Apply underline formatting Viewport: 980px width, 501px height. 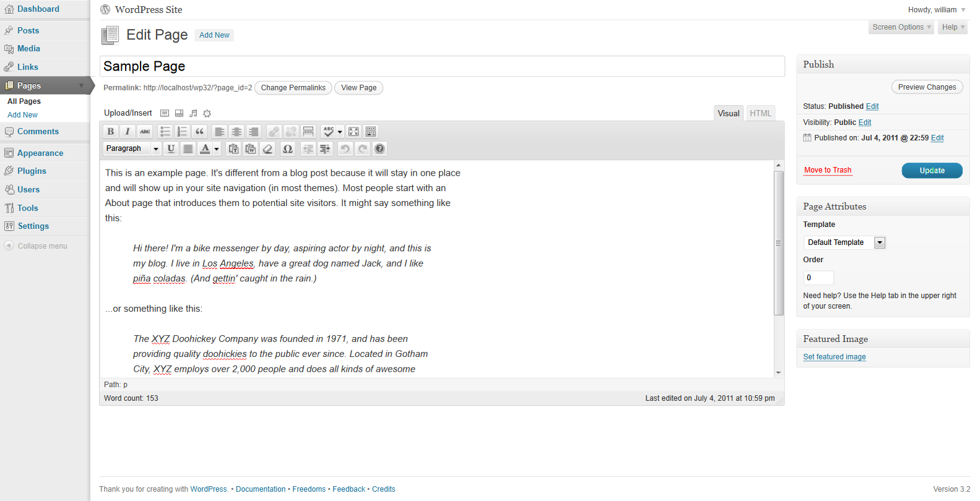[x=171, y=148]
